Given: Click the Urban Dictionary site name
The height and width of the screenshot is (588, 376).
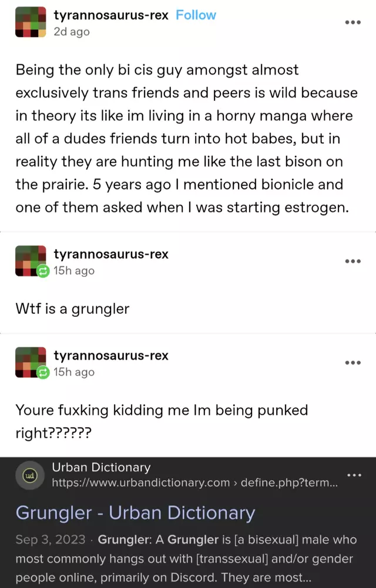Looking at the screenshot, I should coord(101,467).
